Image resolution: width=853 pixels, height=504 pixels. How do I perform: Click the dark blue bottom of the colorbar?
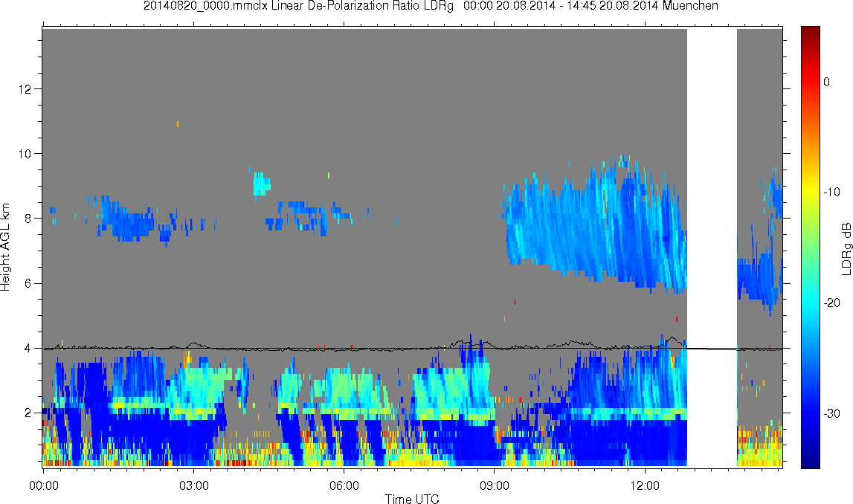point(810,459)
